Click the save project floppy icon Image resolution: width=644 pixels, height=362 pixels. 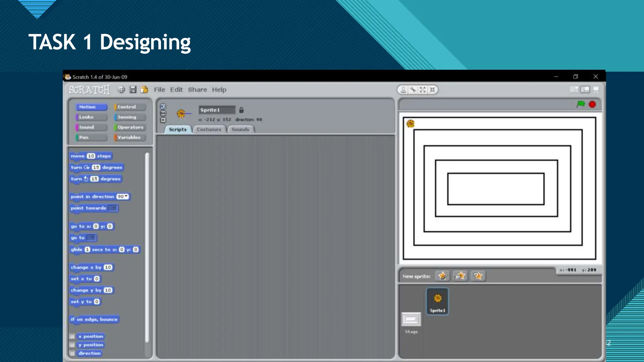[133, 90]
